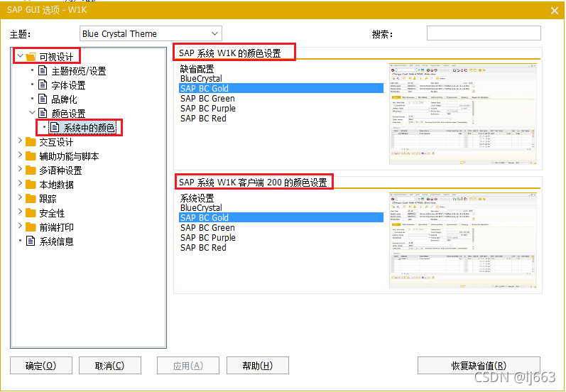Select the 前端打印 folder label

click(56, 227)
